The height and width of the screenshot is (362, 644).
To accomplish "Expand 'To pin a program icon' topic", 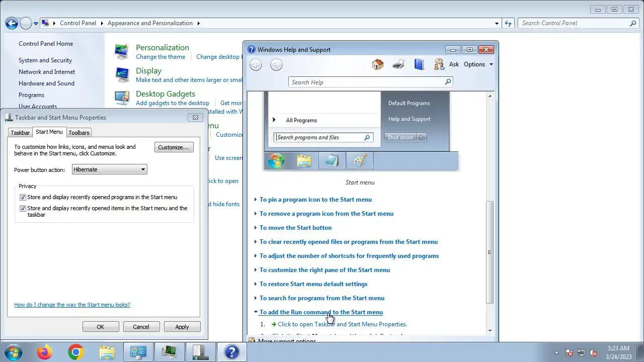I will click(x=315, y=200).
